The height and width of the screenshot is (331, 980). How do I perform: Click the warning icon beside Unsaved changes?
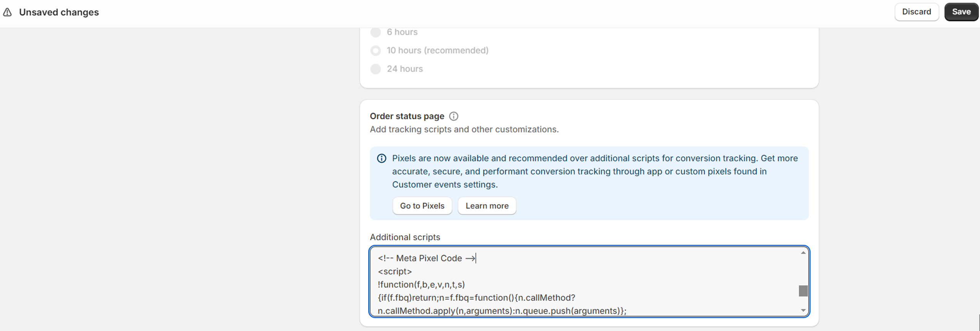pyautogui.click(x=7, y=13)
